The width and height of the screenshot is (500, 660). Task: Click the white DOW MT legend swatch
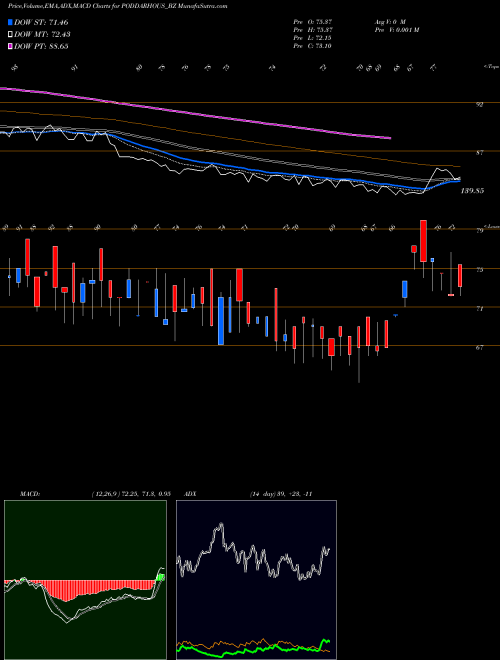[10, 35]
